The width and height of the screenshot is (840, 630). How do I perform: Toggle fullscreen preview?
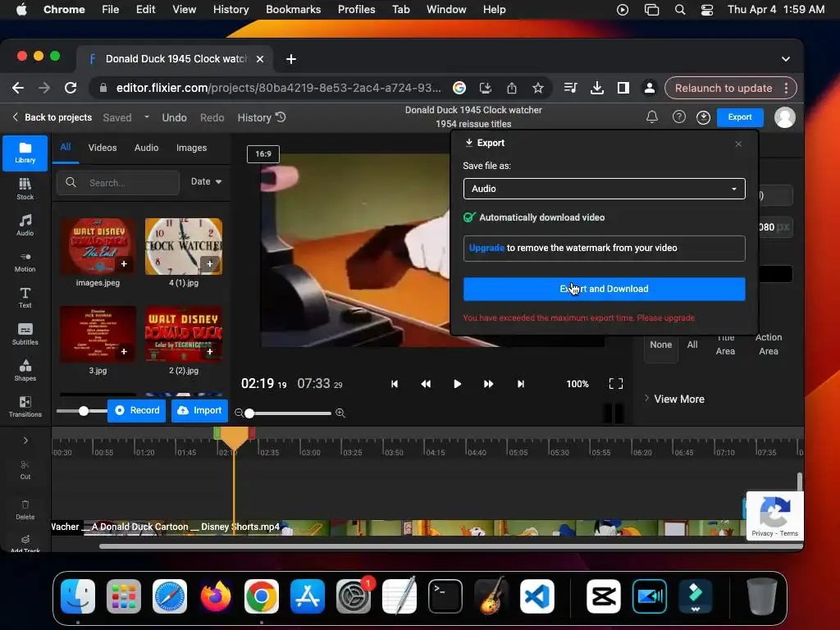[x=616, y=384]
